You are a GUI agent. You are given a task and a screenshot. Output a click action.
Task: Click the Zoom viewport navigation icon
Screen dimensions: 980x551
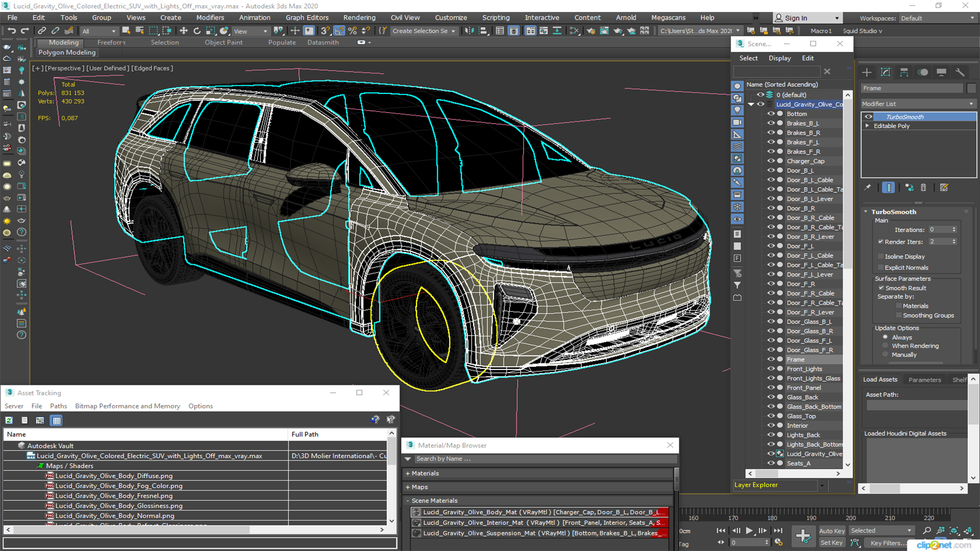pos(927,531)
